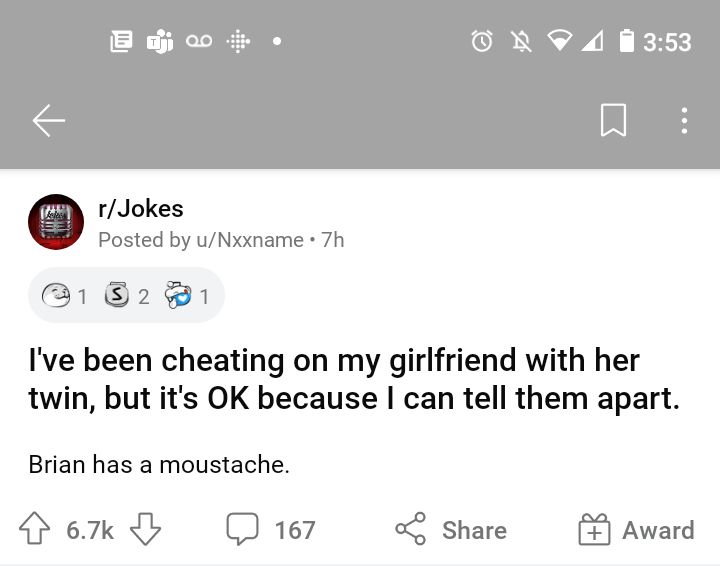View the silver award with count 2
The width and height of the screenshot is (720, 566).
pos(117,296)
